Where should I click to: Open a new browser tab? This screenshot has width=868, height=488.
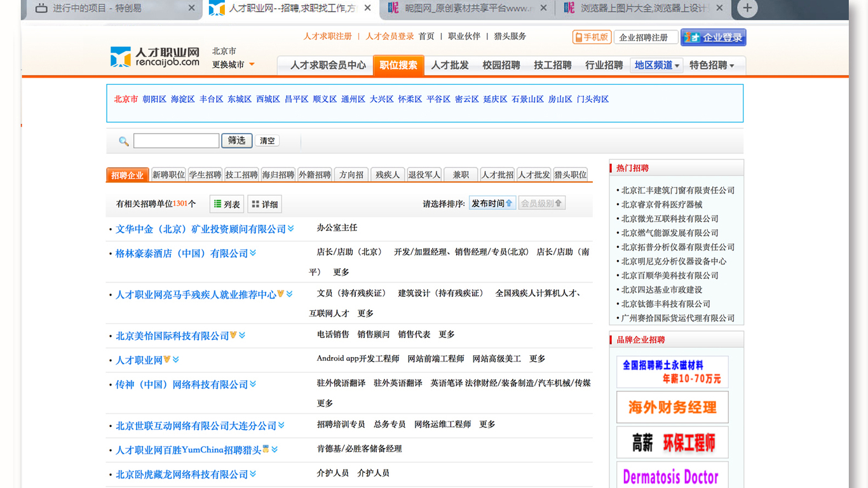747,8
